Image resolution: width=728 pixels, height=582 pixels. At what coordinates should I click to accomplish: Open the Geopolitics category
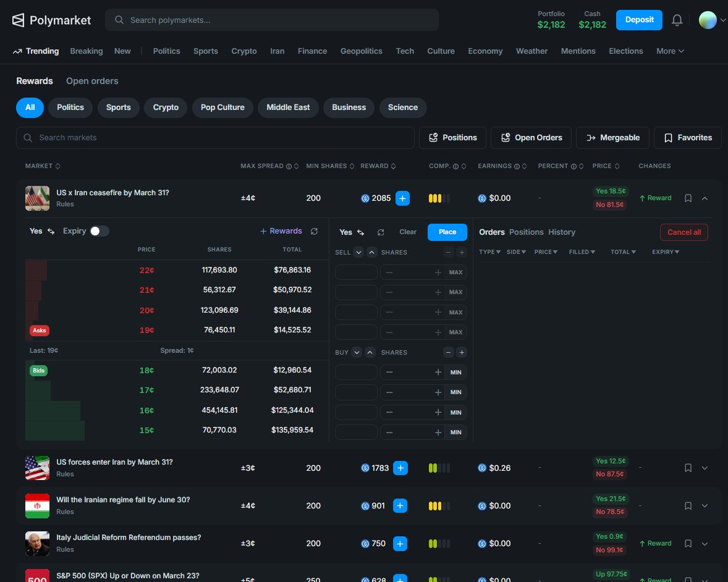(361, 51)
